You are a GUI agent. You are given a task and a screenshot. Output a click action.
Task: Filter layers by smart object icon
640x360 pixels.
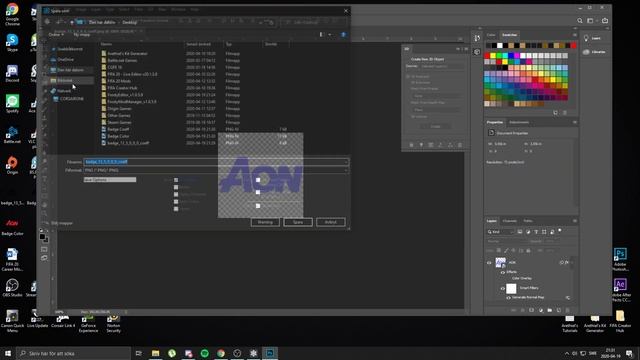pos(552,232)
